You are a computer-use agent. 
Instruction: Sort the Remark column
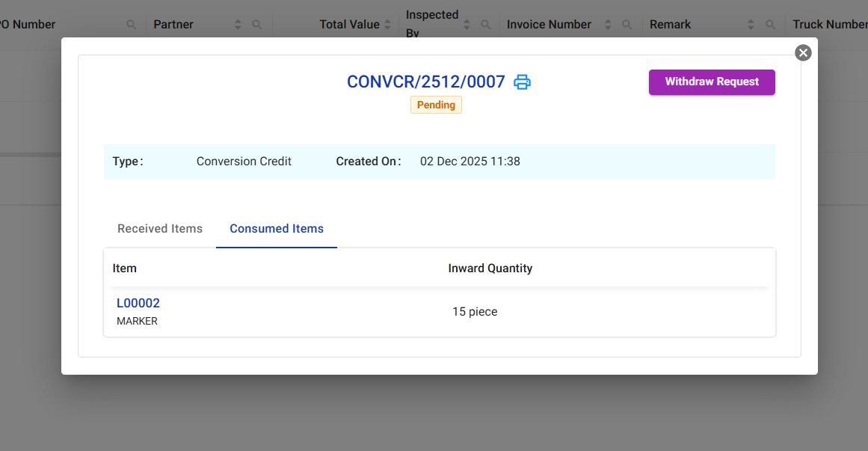[x=751, y=25]
